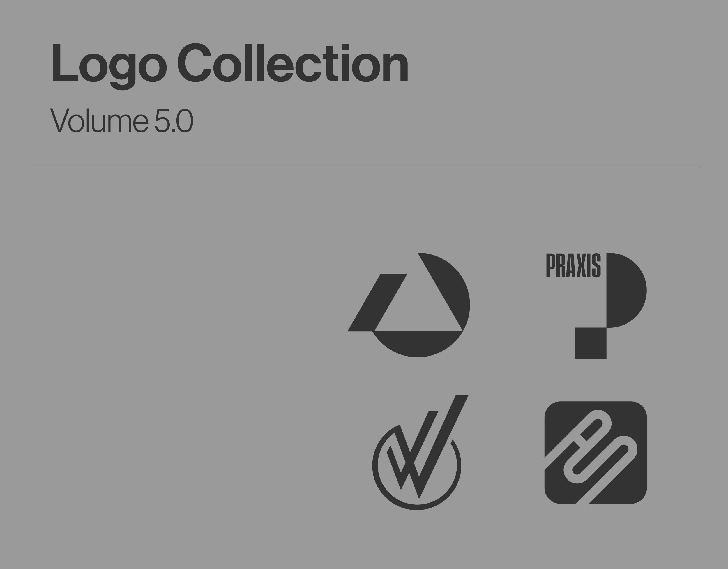Select the paperclip rounded-square logo

click(596, 452)
